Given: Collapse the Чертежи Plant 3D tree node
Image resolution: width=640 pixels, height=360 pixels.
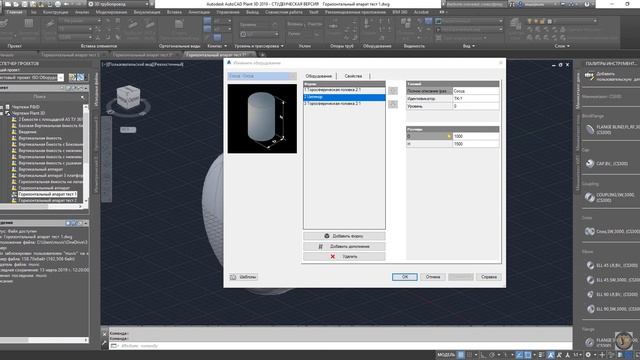Looking at the screenshot, I should click(x=2, y=113).
